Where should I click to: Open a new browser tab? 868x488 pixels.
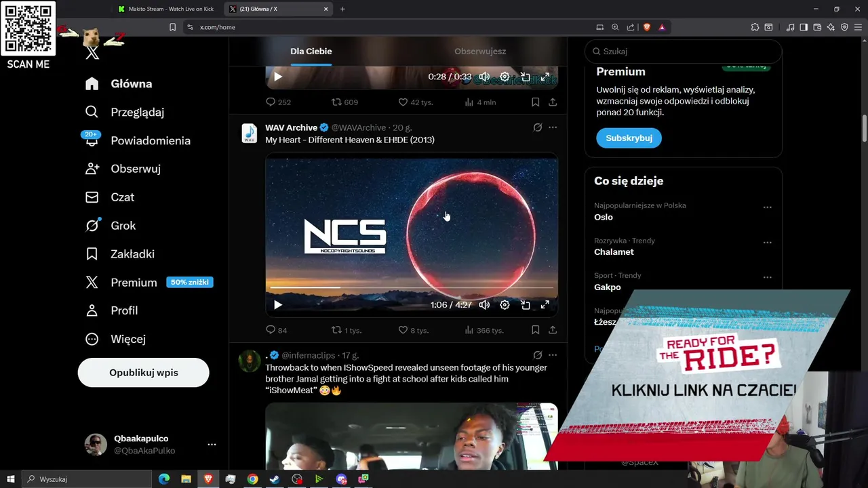pyautogui.click(x=342, y=9)
